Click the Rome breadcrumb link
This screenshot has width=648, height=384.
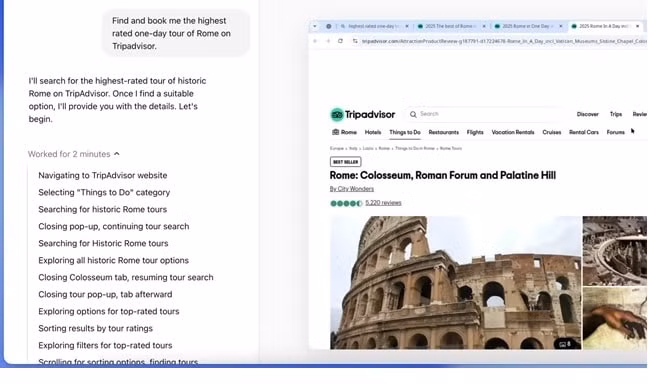click(384, 148)
